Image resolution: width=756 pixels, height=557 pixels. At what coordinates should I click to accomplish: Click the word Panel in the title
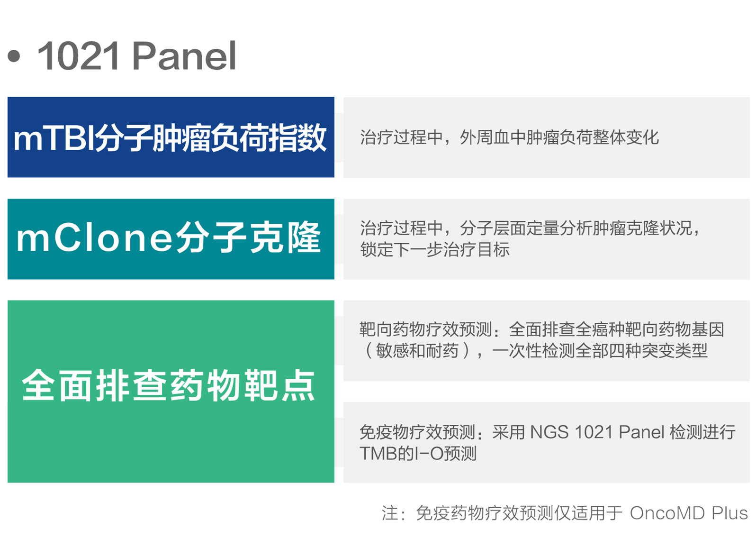pos(184,56)
